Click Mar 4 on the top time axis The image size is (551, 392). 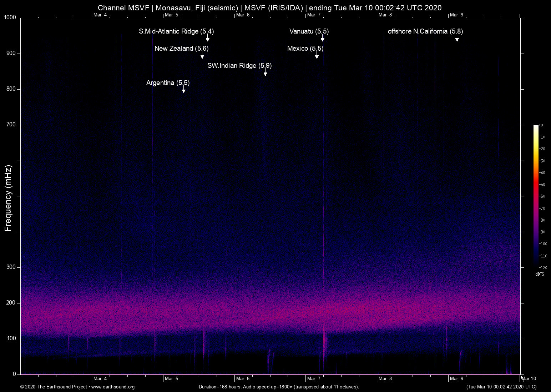pos(100,15)
